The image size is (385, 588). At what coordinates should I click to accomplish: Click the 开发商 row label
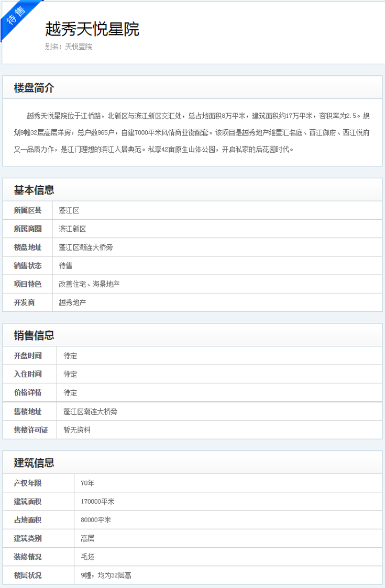pyautogui.click(x=24, y=302)
